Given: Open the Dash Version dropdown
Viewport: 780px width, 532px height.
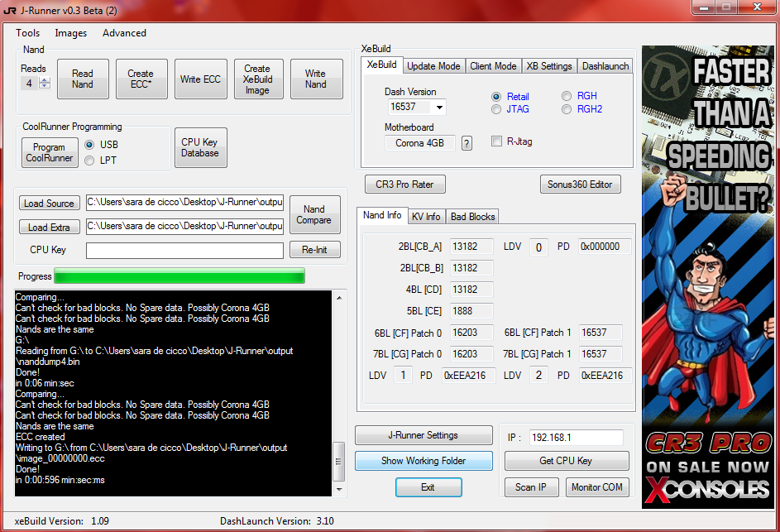Looking at the screenshot, I should 439,107.
